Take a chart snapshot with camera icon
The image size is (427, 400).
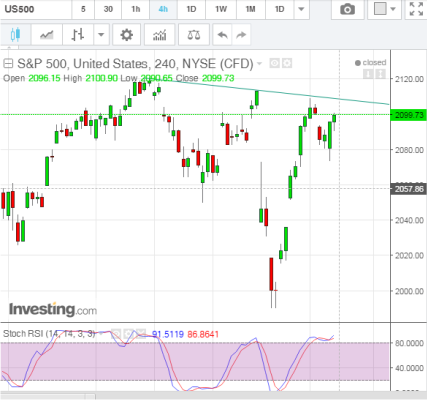(x=347, y=9)
